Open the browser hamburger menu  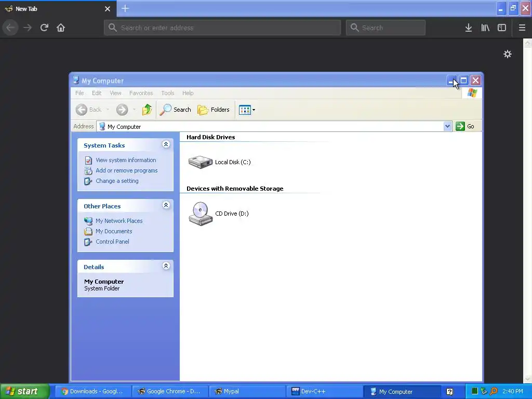[522, 28]
